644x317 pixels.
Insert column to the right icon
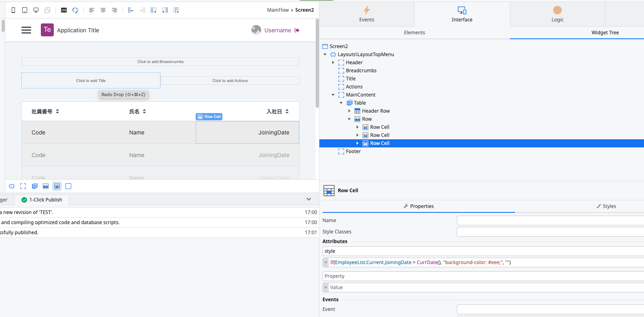tap(142, 10)
